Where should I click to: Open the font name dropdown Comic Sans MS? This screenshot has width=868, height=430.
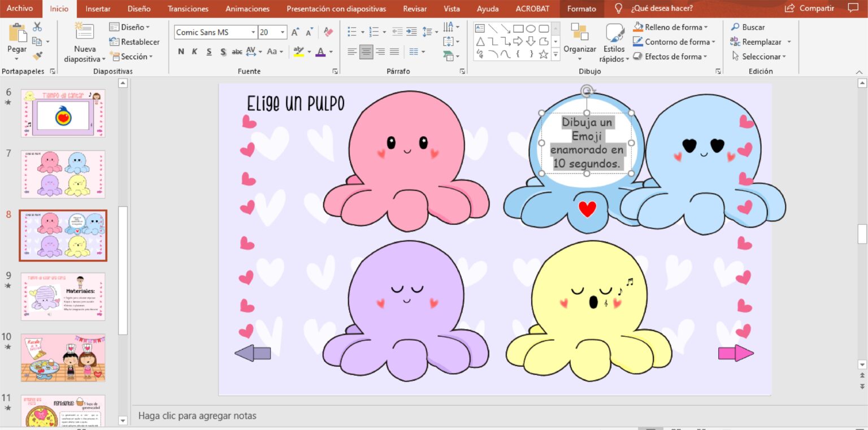(252, 32)
